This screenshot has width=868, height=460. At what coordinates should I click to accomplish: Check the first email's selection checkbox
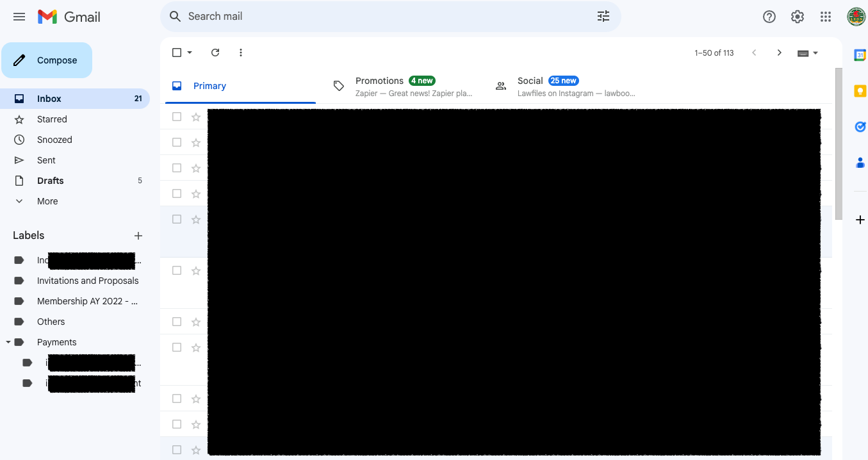pos(176,117)
